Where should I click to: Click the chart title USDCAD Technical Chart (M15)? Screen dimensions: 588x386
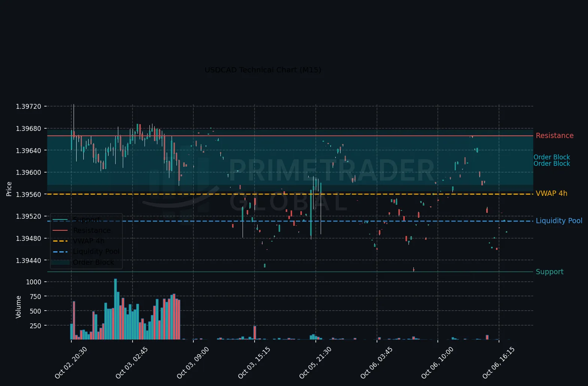coord(263,70)
